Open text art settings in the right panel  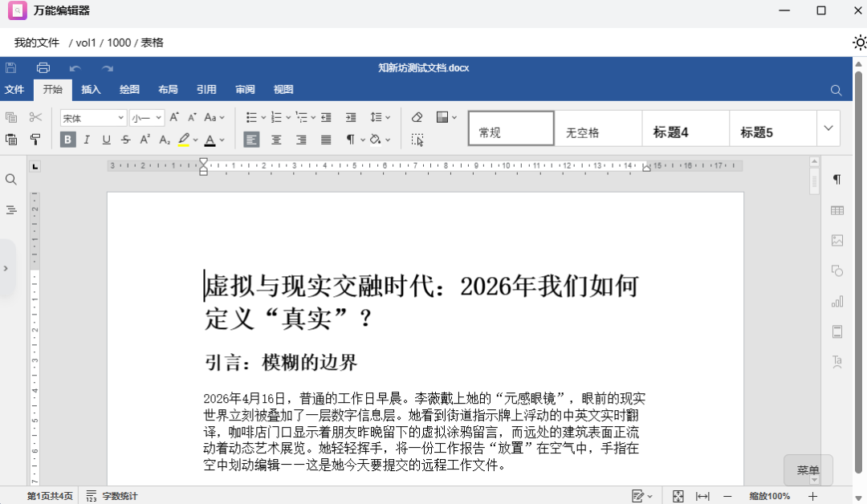(x=837, y=362)
